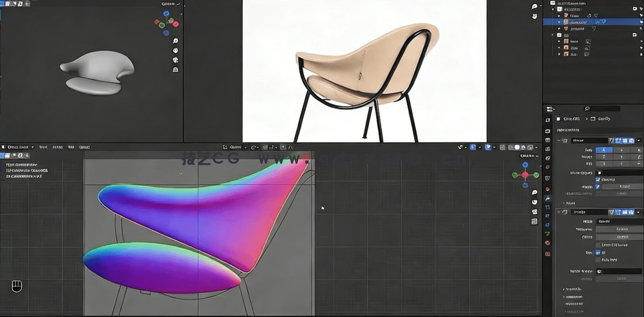The image size is (644, 317).
Task: Open the View menu in the bottom viewport
Action: 44,147
